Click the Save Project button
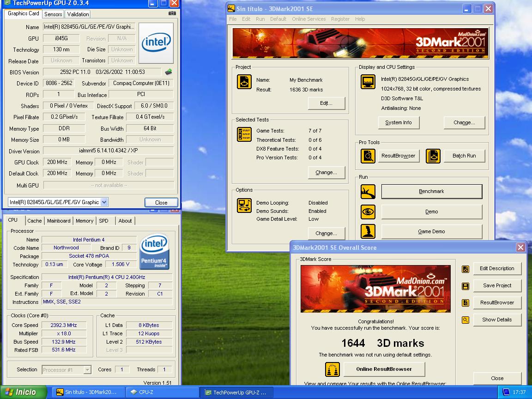 point(497,285)
